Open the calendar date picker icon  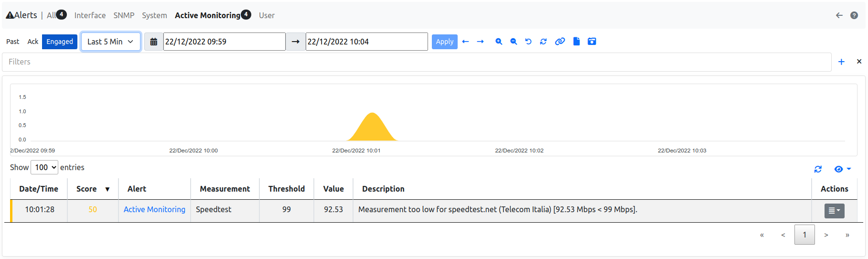tap(154, 42)
